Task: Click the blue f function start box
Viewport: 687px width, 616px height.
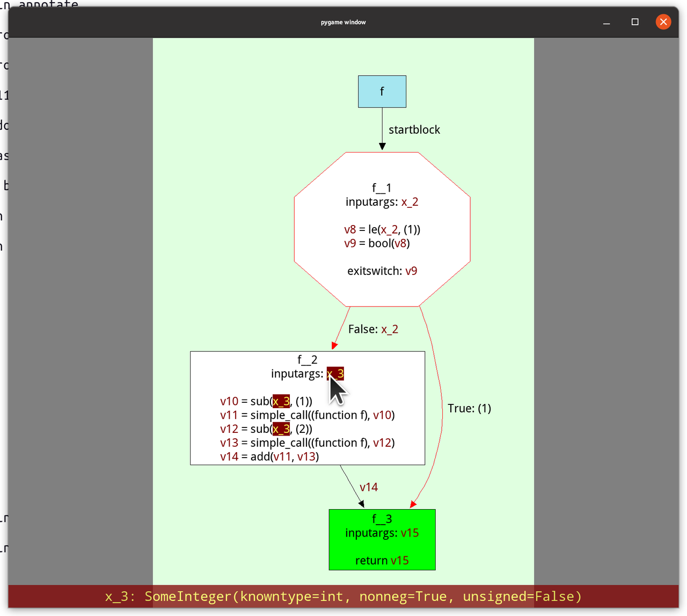Action: click(x=382, y=91)
